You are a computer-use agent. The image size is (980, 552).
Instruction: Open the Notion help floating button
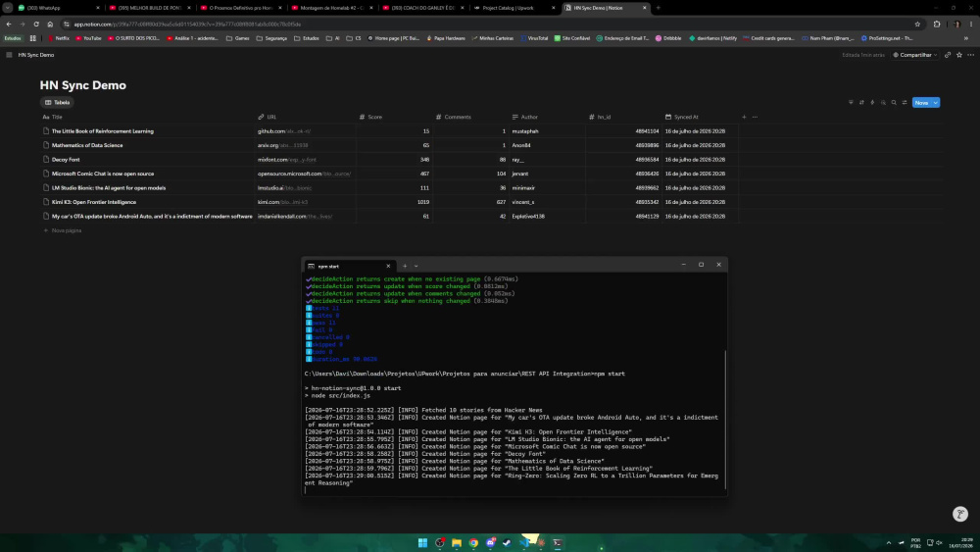pos(960,514)
